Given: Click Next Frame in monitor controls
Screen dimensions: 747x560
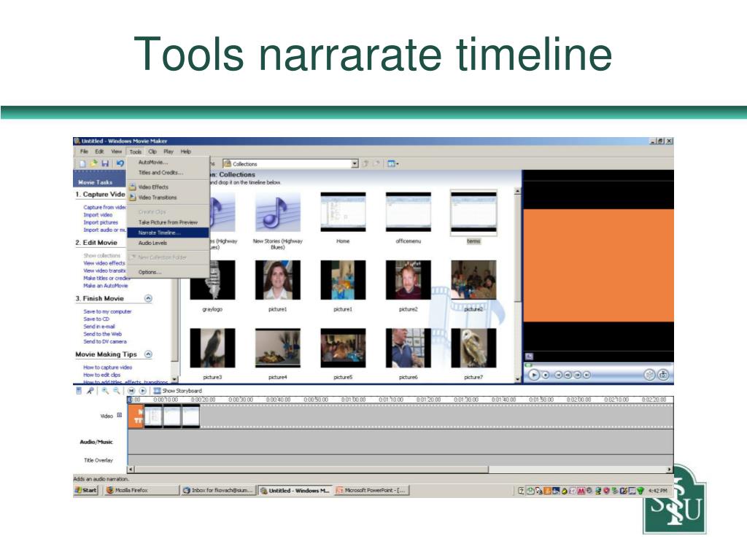Looking at the screenshot, I should [x=578, y=375].
